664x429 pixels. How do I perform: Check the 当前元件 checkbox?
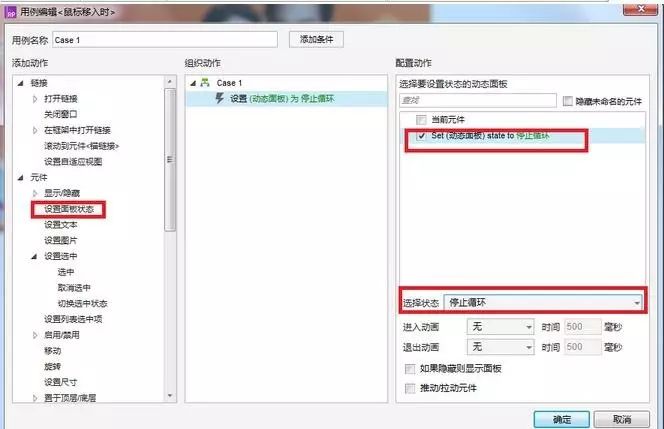tap(421, 120)
